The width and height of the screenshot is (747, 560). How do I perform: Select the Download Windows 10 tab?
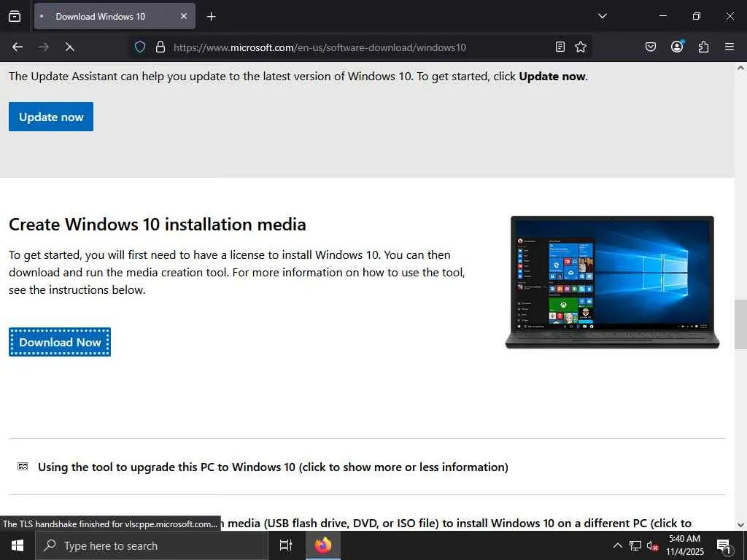(115, 16)
